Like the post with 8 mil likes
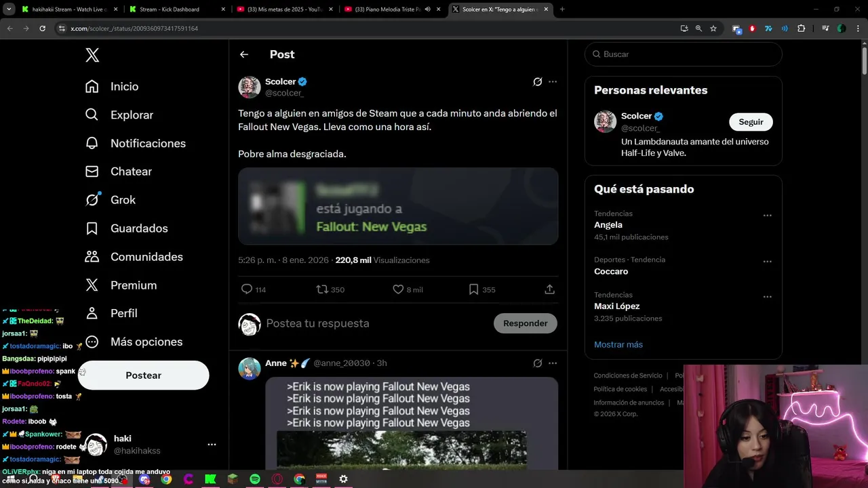 coord(398,289)
